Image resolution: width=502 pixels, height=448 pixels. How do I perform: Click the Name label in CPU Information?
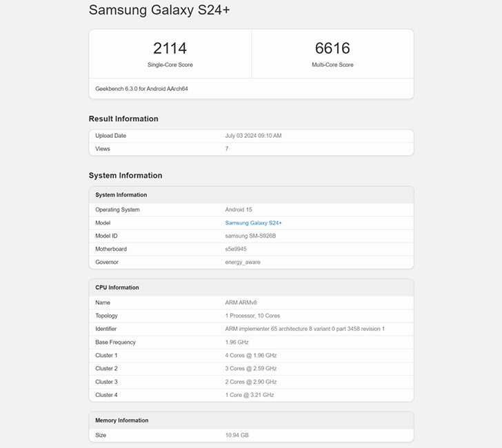(x=103, y=303)
